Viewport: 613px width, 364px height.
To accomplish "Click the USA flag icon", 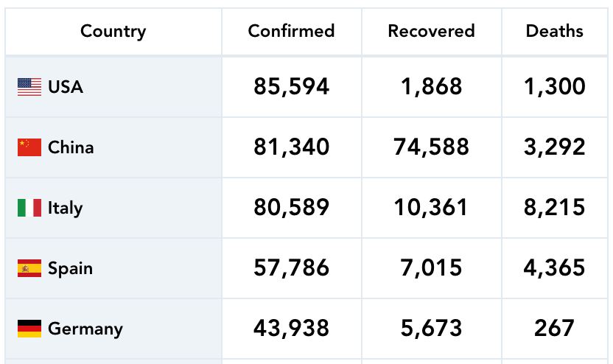I will (x=29, y=87).
